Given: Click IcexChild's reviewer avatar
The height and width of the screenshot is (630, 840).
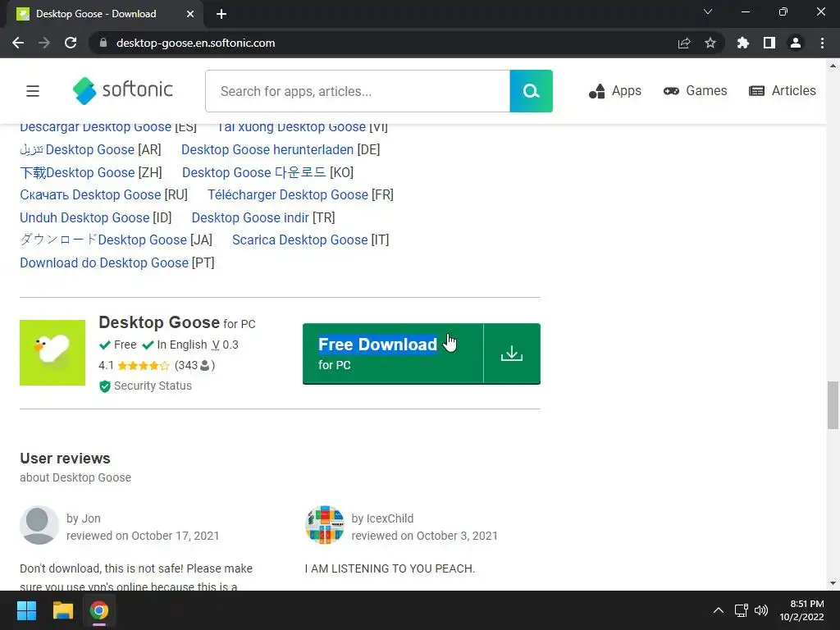Looking at the screenshot, I should tap(325, 525).
